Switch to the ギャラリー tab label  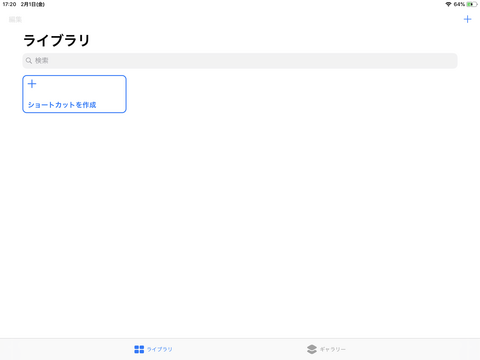333,349
